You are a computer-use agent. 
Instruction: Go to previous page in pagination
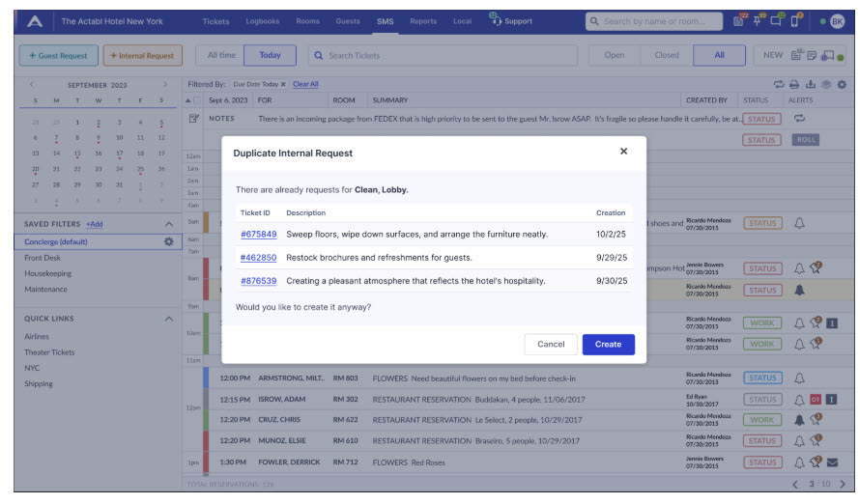pyautogui.click(x=795, y=485)
